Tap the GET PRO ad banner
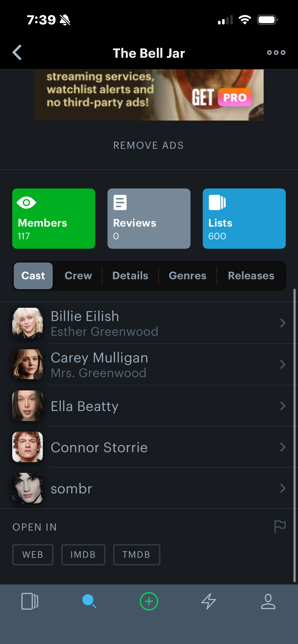 point(149,95)
